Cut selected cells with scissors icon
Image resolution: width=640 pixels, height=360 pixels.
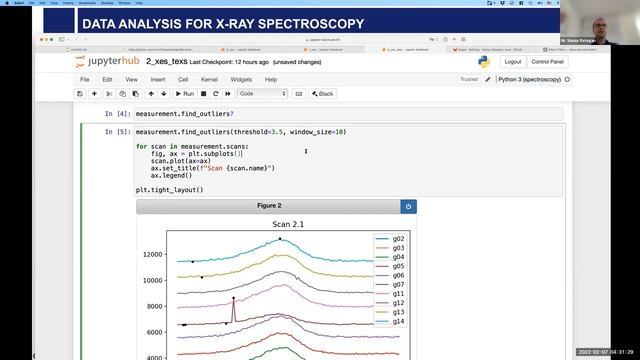click(109, 94)
